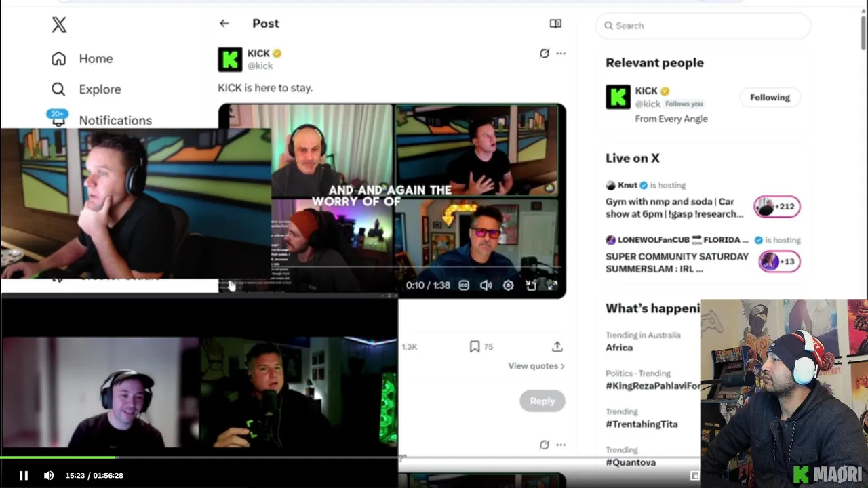Click the Grok icon on KICK's post
Viewport: 868px width, 488px height.
(544, 53)
